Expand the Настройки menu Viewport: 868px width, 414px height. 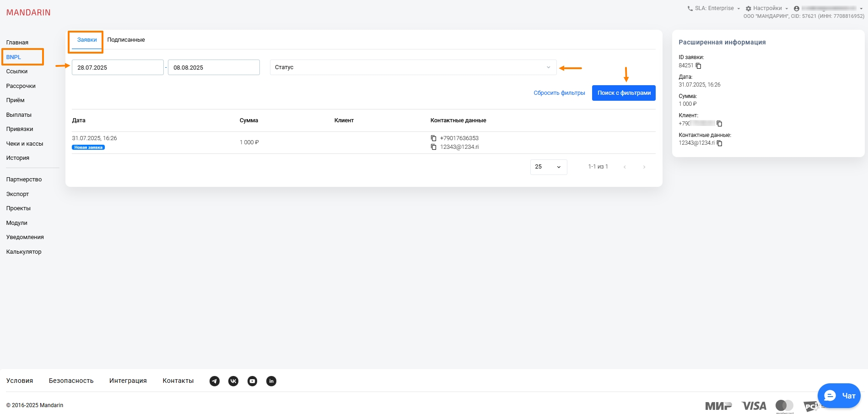pyautogui.click(x=767, y=8)
